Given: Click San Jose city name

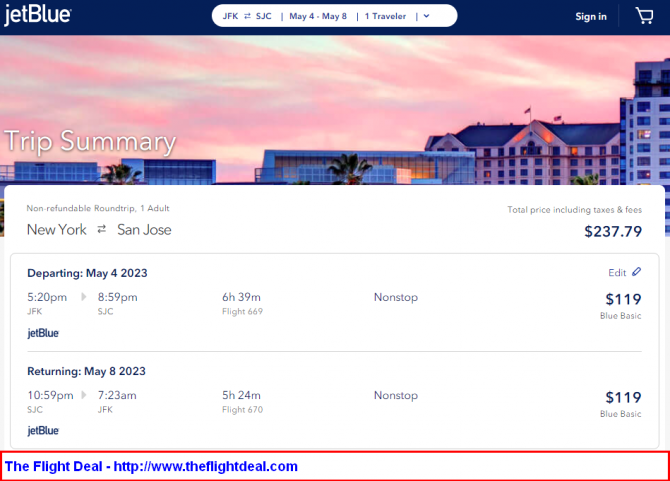Looking at the screenshot, I should pyautogui.click(x=144, y=230).
